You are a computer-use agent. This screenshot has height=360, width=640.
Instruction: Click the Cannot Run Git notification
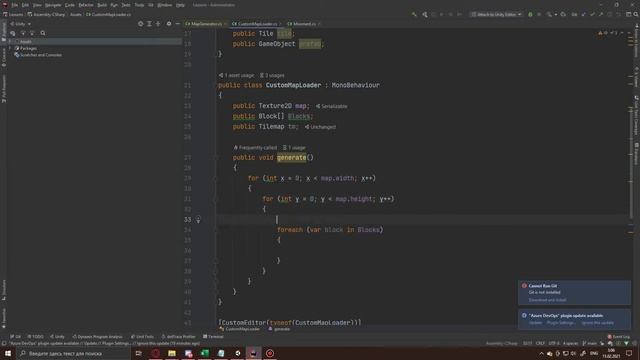coord(574,292)
